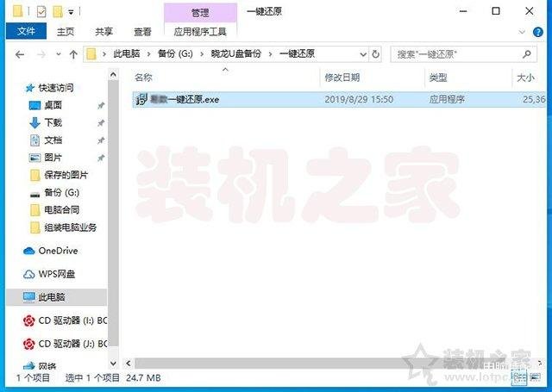The image size is (552, 392).
Task: Open the address bar history dropdown
Action: pyautogui.click(x=363, y=54)
